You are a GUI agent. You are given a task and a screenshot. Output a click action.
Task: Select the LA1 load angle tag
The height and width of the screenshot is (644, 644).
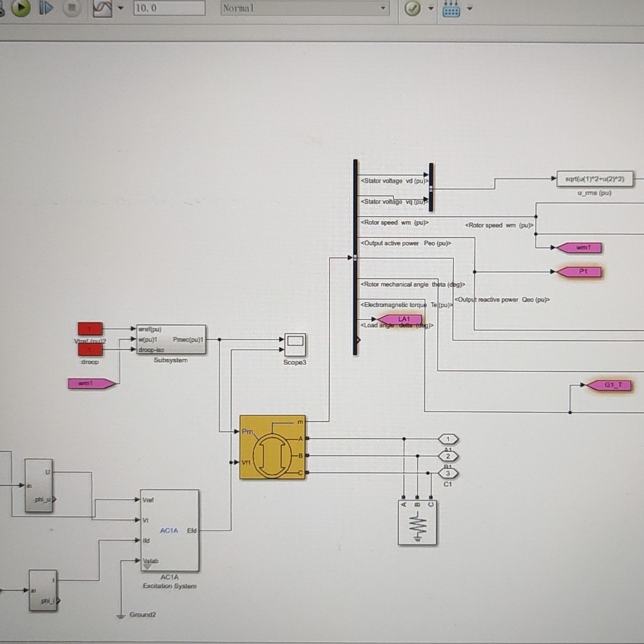click(403, 319)
